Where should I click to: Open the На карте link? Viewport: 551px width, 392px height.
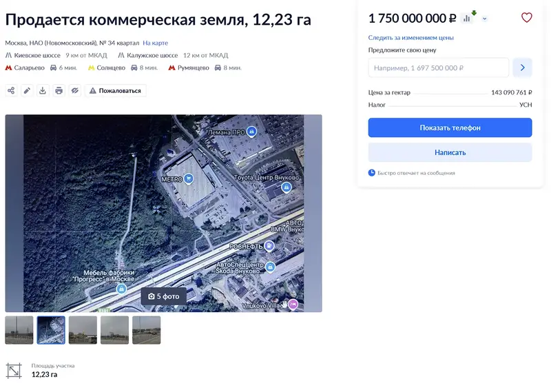(156, 43)
